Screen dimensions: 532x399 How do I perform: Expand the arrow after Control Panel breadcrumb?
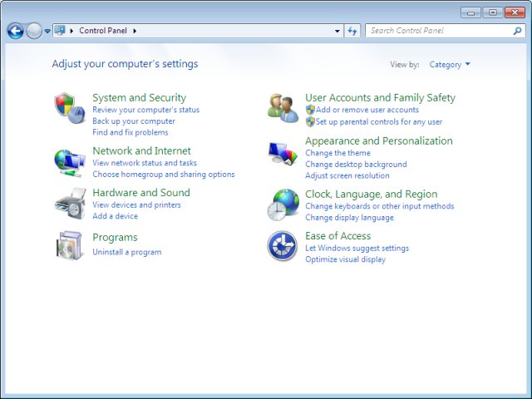point(135,31)
